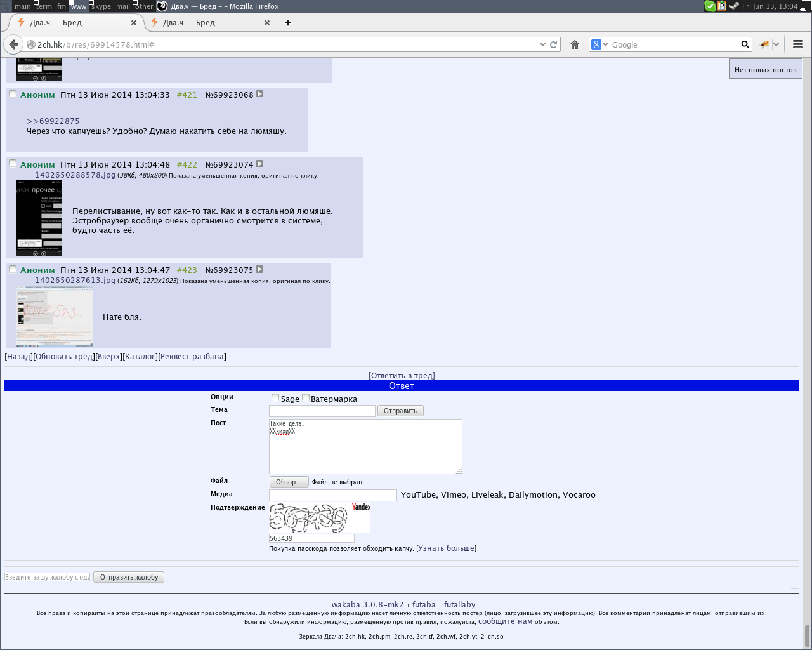
Task: Open the desktop screenshot thumbnail in post #423
Action: [x=55, y=316]
